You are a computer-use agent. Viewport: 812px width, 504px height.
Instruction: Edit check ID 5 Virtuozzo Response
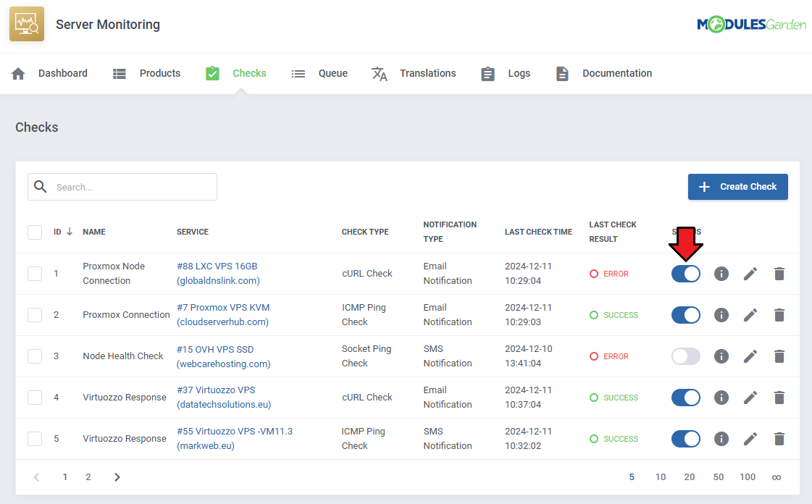[x=750, y=439]
